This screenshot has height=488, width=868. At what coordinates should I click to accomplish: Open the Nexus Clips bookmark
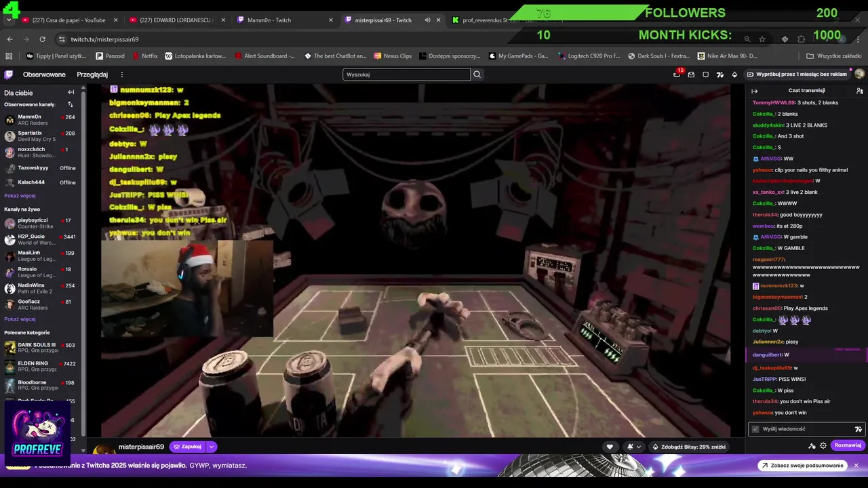click(393, 56)
